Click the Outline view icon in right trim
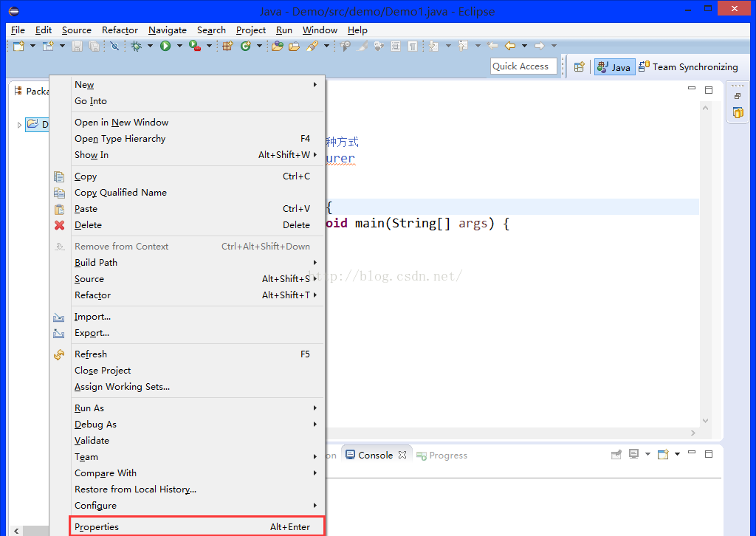 pos(738,113)
